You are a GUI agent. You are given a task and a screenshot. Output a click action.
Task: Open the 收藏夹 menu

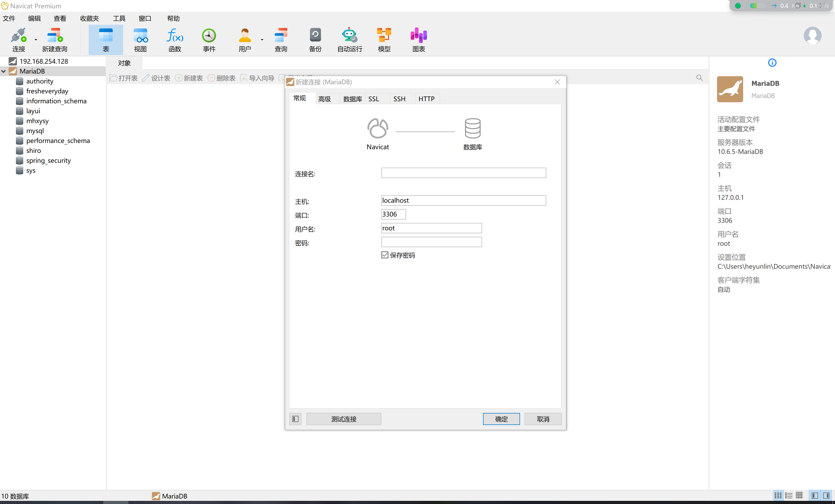click(90, 18)
